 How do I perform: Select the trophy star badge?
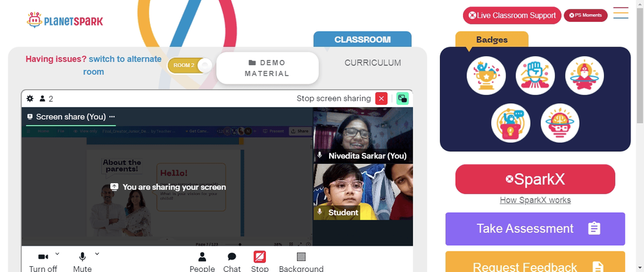[486, 75]
